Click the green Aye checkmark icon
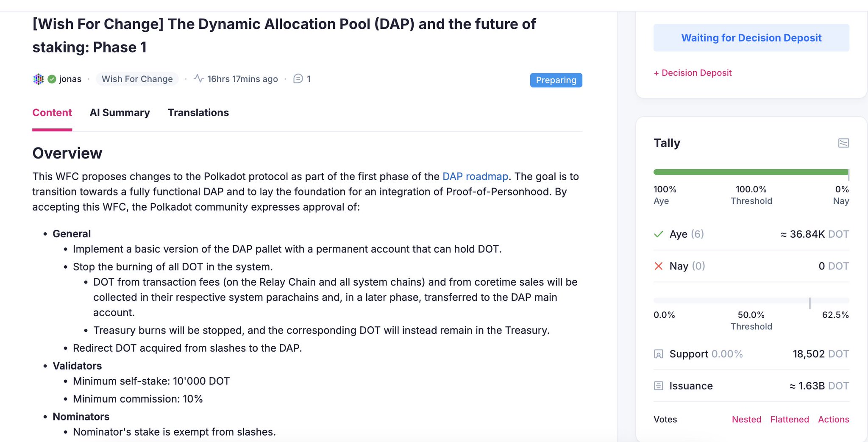The image size is (868, 442). point(659,234)
